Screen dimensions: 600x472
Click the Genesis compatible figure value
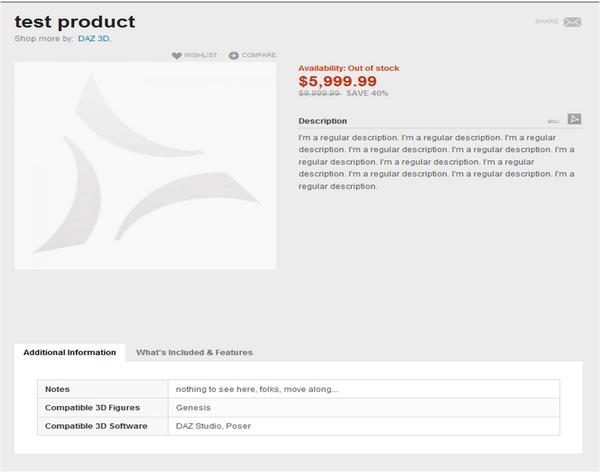[x=193, y=408]
